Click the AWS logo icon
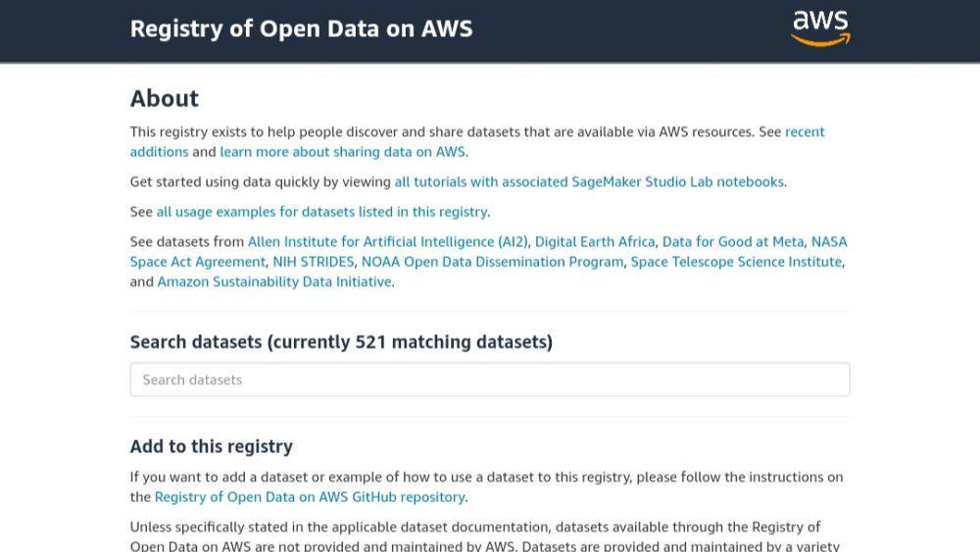Screen dimensions: 980x552 pyautogui.click(x=820, y=28)
